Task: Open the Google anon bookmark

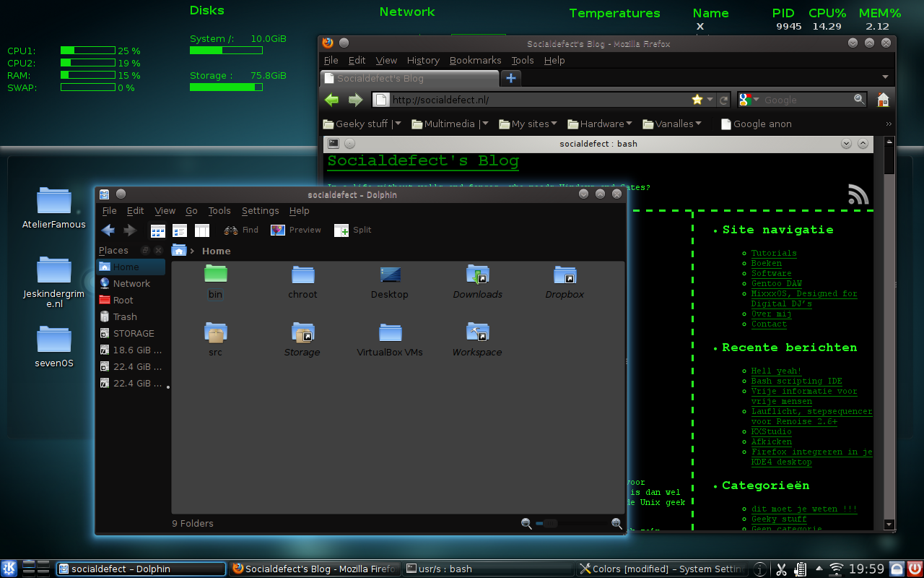Action: (756, 124)
